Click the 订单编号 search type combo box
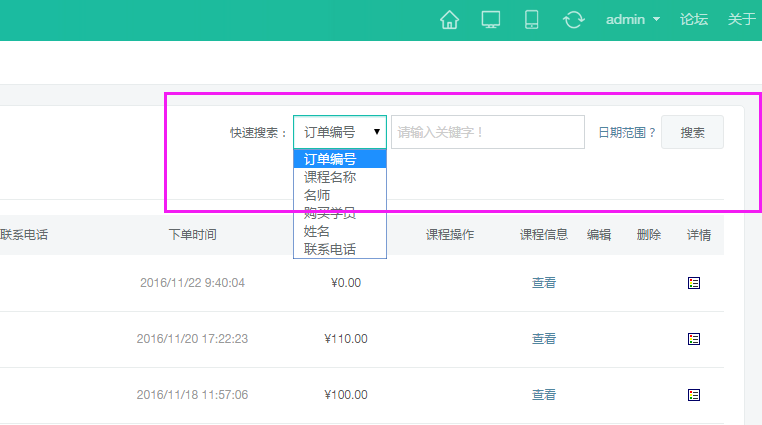762x425 pixels. pyautogui.click(x=340, y=132)
